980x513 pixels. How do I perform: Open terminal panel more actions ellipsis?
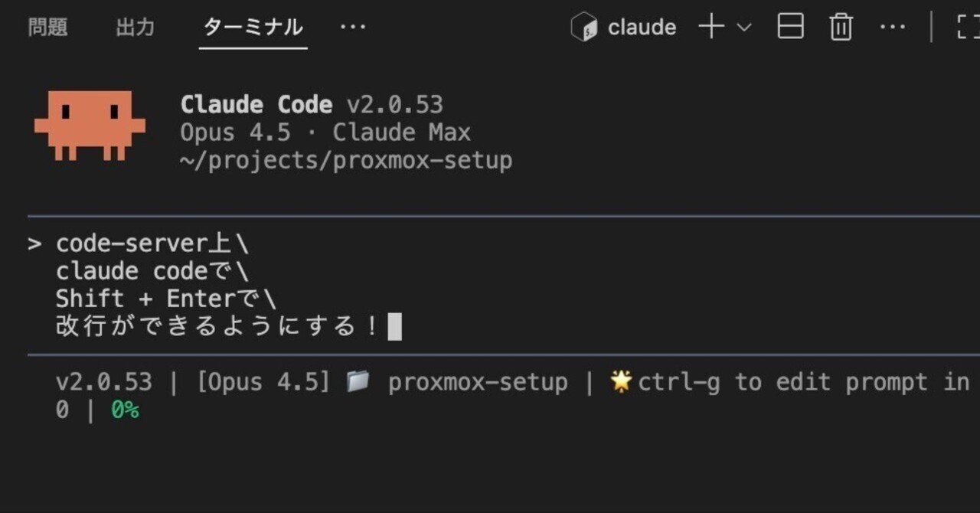tap(892, 27)
